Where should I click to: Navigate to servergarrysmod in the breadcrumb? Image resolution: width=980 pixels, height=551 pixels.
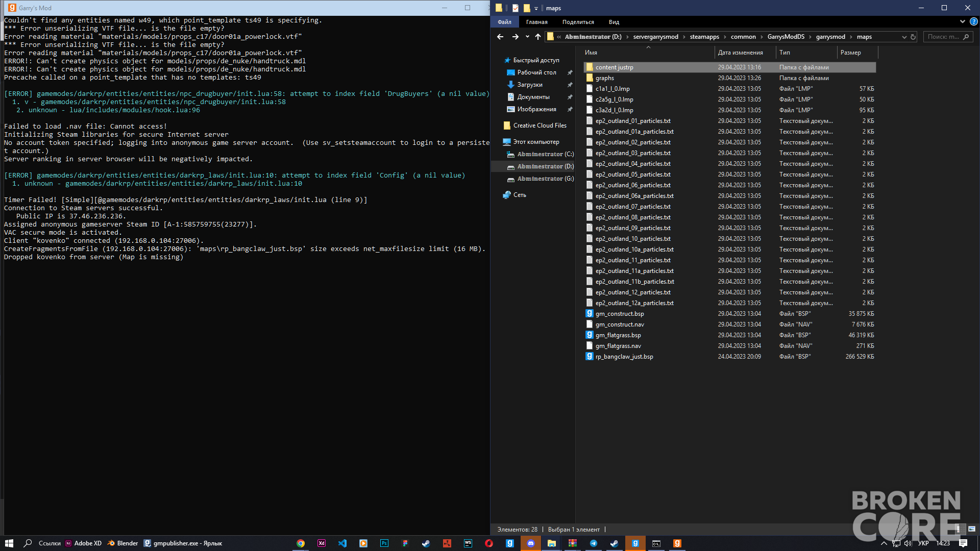point(656,37)
